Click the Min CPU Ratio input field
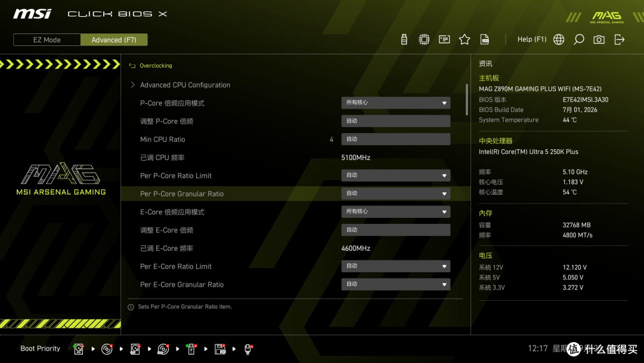The image size is (644, 363). (395, 139)
